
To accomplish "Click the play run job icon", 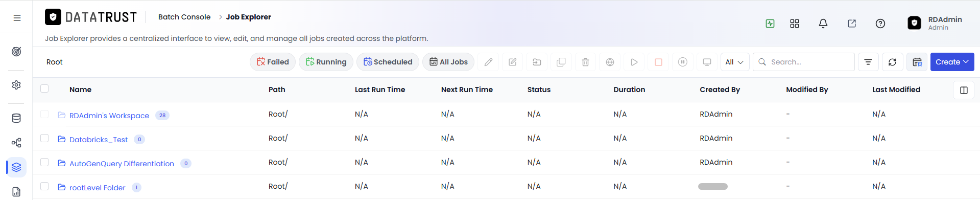I will [x=634, y=62].
